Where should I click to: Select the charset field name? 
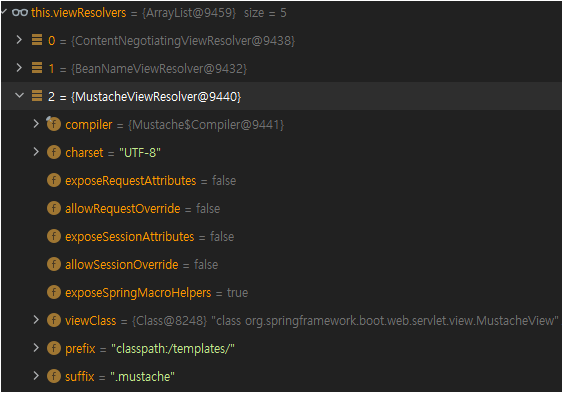pyautogui.click(x=84, y=153)
